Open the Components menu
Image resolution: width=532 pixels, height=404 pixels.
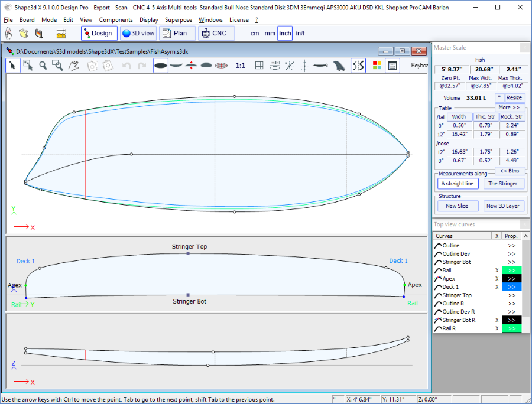point(116,19)
